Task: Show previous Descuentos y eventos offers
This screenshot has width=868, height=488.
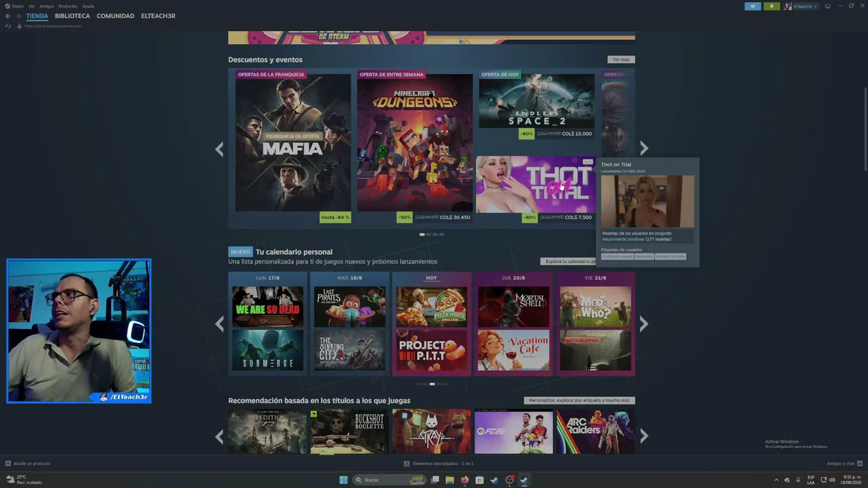Action: click(219, 149)
